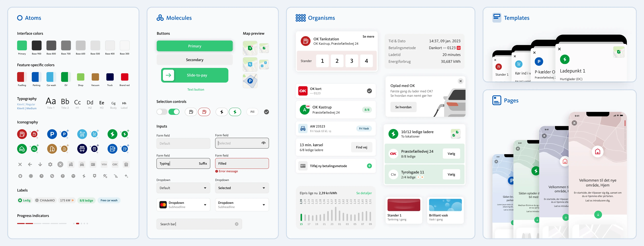644x246 pixels.
Task: Select the green Primary color swatch
Action: pos(22,45)
